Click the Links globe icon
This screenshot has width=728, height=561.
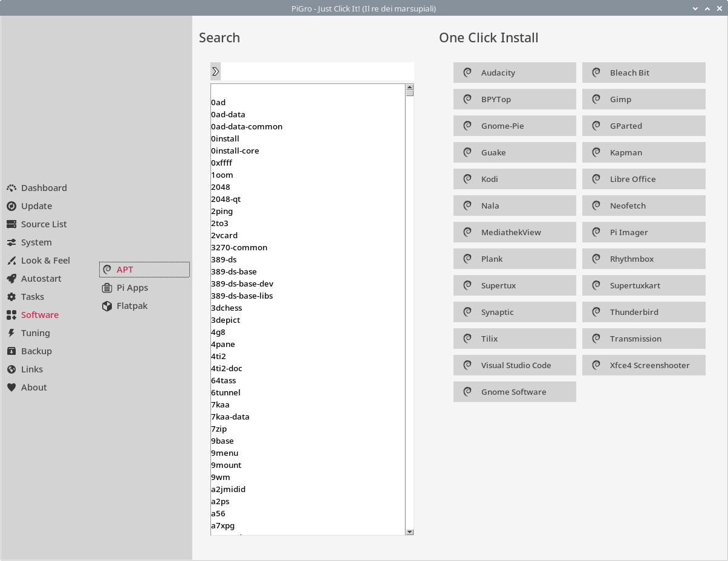click(11, 369)
